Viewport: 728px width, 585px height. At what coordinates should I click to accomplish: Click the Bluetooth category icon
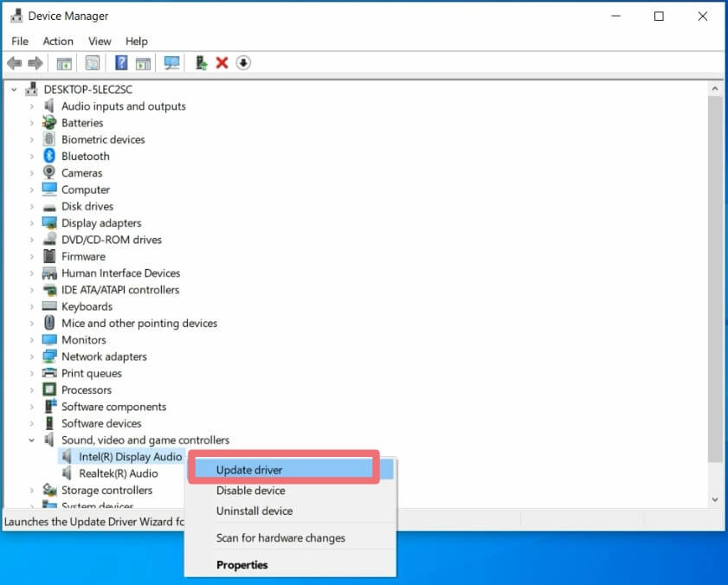49,156
